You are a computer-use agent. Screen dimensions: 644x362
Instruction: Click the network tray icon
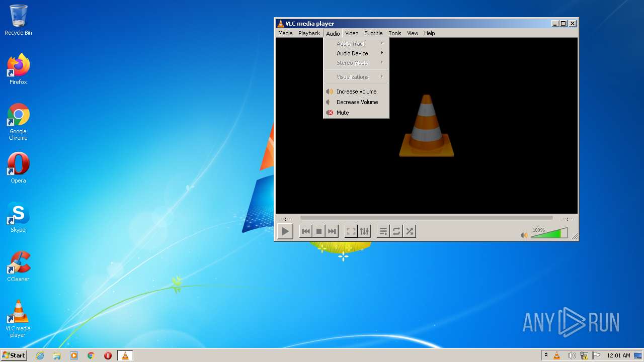pyautogui.click(x=584, y=355)
